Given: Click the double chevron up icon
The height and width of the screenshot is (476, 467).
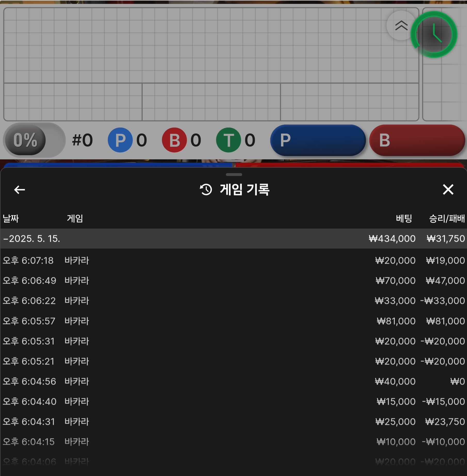Looking at the screenshot, I should (401, 26).
